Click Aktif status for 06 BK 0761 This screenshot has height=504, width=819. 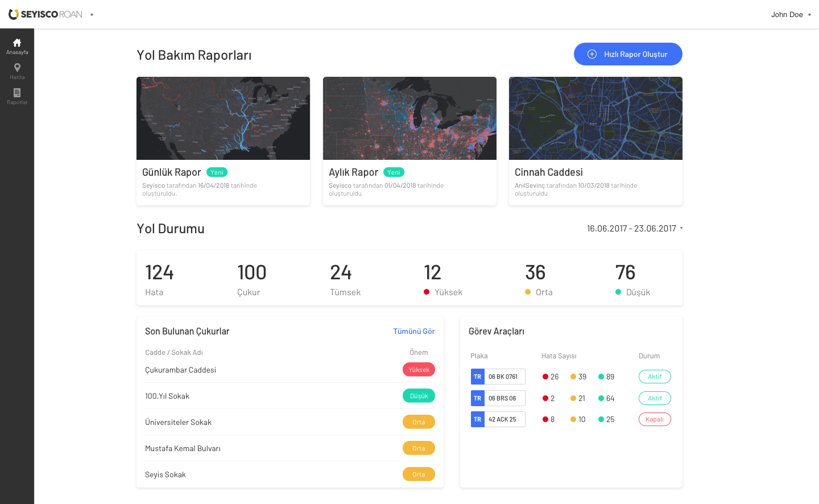[x=655, y=377]
